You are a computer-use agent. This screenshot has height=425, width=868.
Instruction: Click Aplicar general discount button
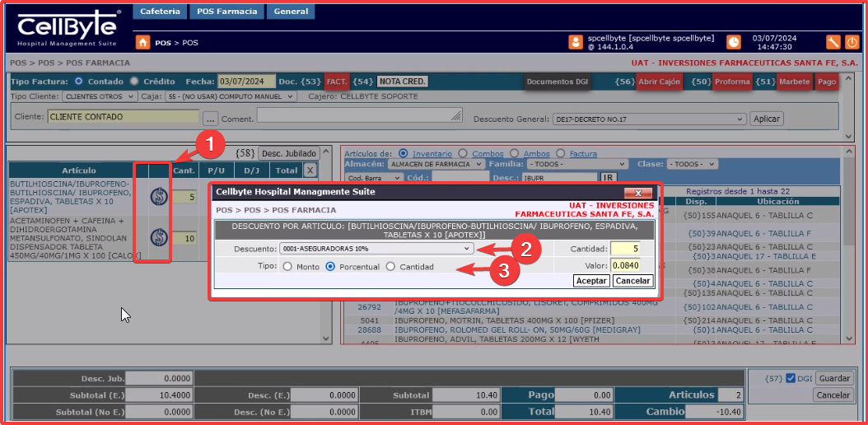[767, 119]
